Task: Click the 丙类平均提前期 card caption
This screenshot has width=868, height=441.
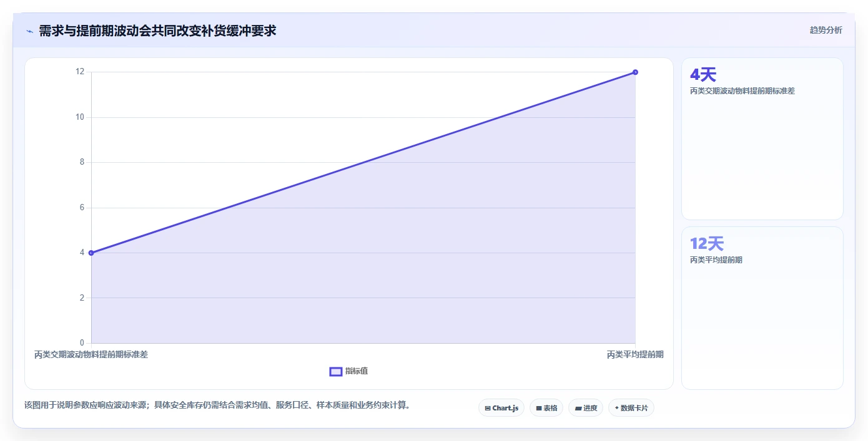Action: pos(716,260)
